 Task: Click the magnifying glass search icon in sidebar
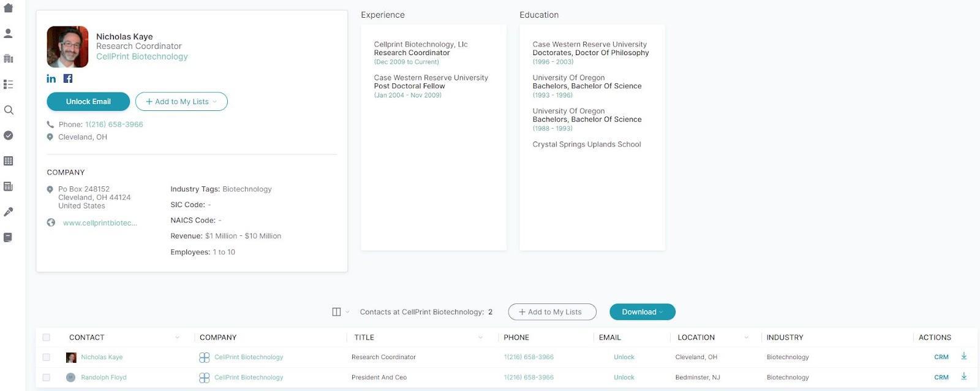[9, 110]
